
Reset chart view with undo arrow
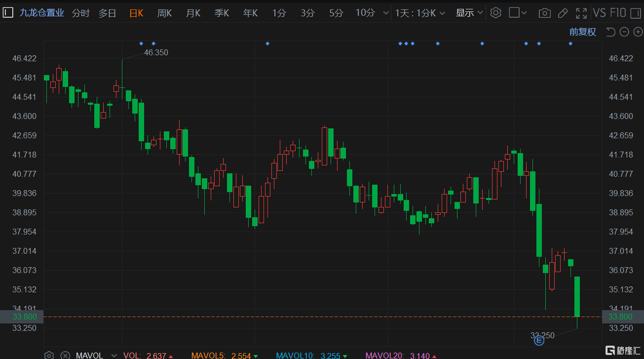(610, 32)
